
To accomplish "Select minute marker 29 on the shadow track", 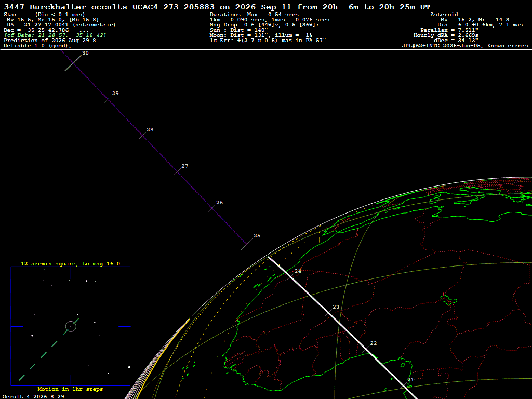I will coord(115,94).
